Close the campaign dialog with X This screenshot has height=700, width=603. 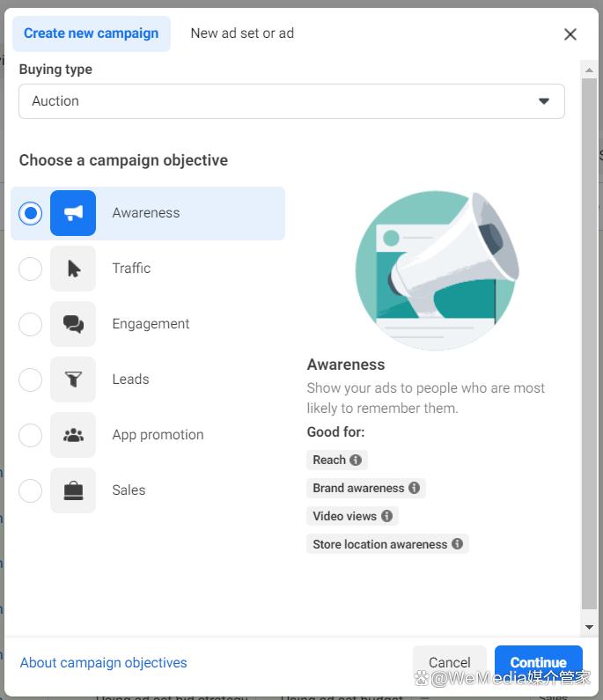click(x=570, y=34)
